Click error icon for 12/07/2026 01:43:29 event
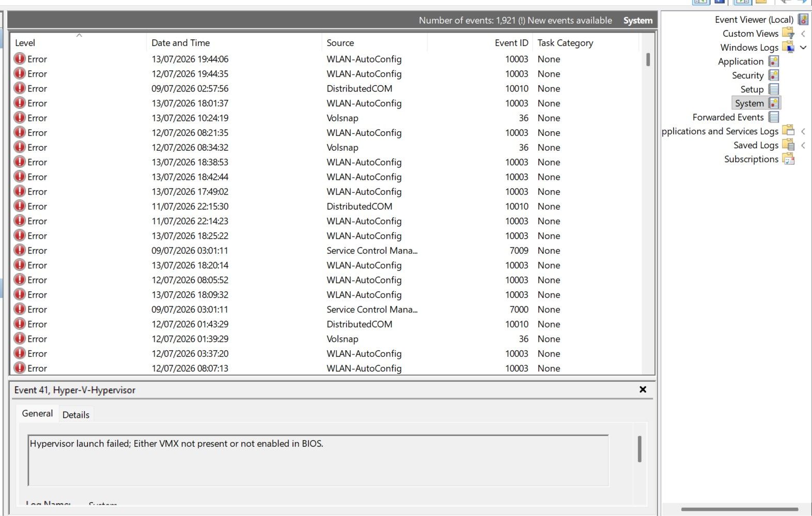Viewport: 812px width, 516px height. tap(20, 324)
